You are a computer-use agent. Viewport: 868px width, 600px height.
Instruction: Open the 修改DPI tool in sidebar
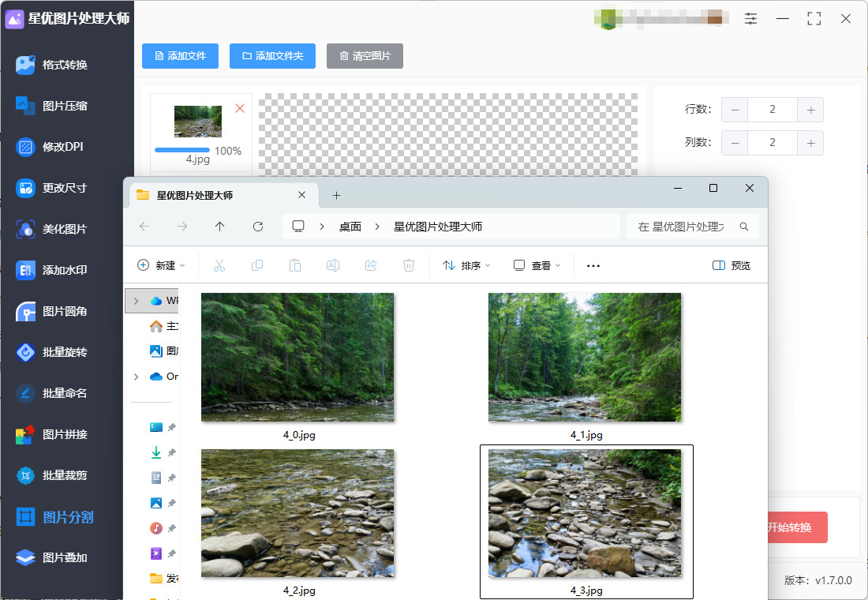click(62, 147)
